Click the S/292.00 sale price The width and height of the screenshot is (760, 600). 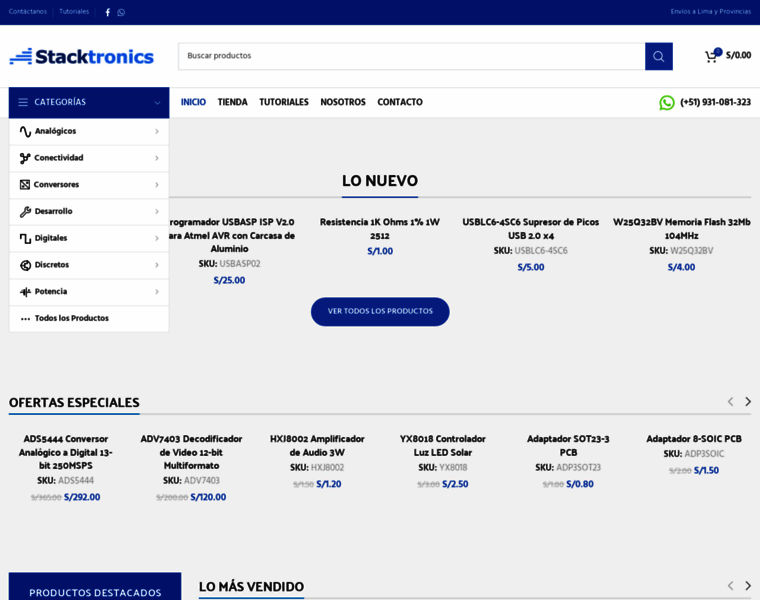click(82, 497)
